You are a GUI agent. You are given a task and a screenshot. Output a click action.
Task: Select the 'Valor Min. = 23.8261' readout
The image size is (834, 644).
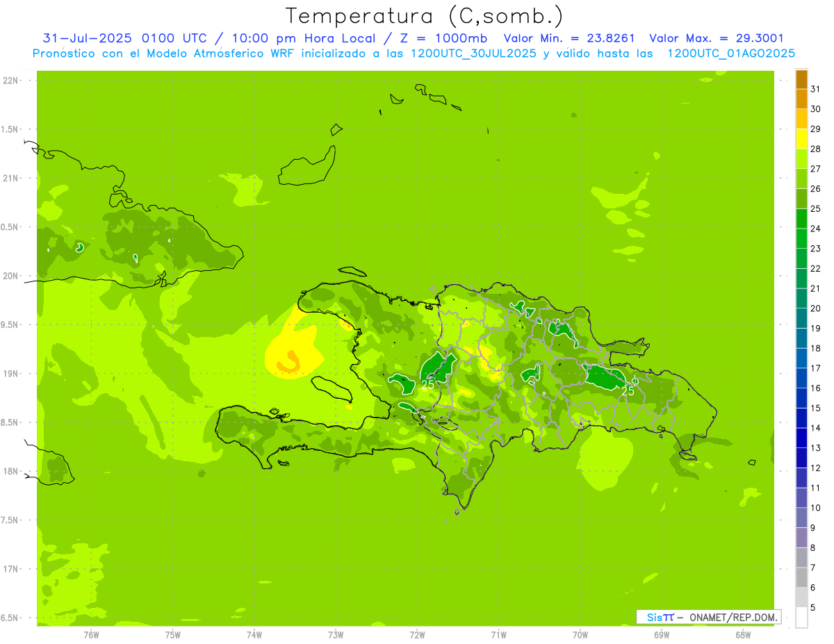[569, 38]
